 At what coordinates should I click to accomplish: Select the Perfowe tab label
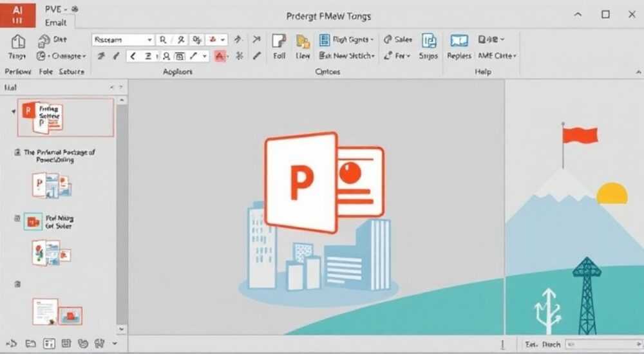(17, 72)
